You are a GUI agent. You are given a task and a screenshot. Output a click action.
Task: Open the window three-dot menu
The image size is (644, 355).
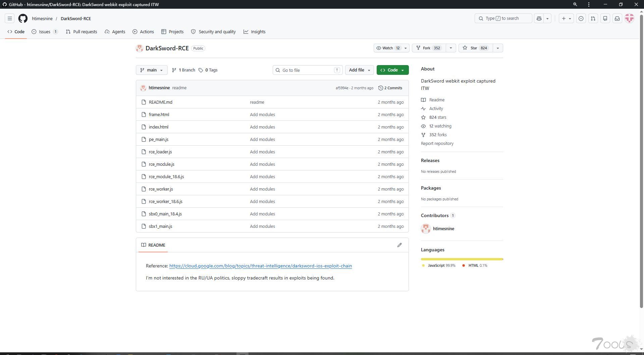pyautogui.click(x=589, y=4)
